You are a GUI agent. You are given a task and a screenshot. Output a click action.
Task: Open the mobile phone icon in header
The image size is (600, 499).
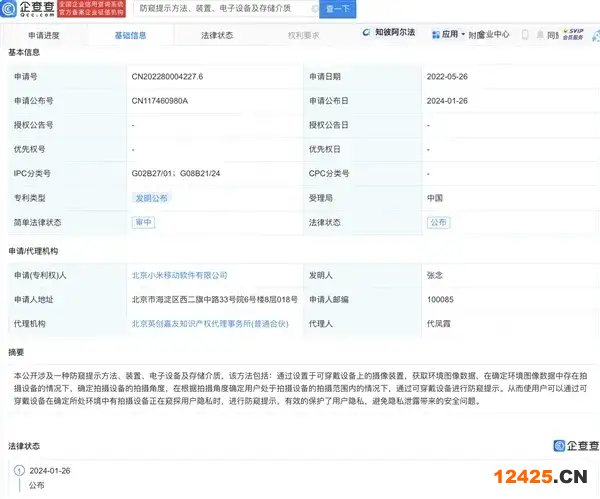(x=525, y=35)
